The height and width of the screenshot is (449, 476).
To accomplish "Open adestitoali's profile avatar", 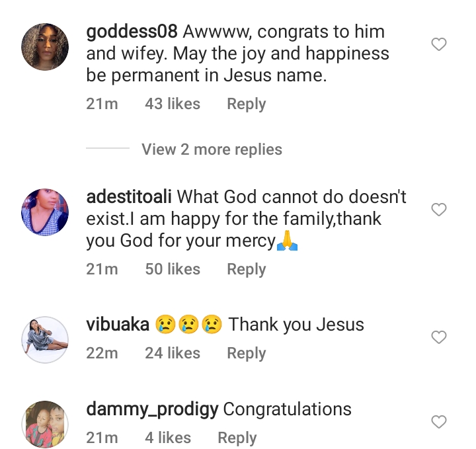I will point(45,212).
